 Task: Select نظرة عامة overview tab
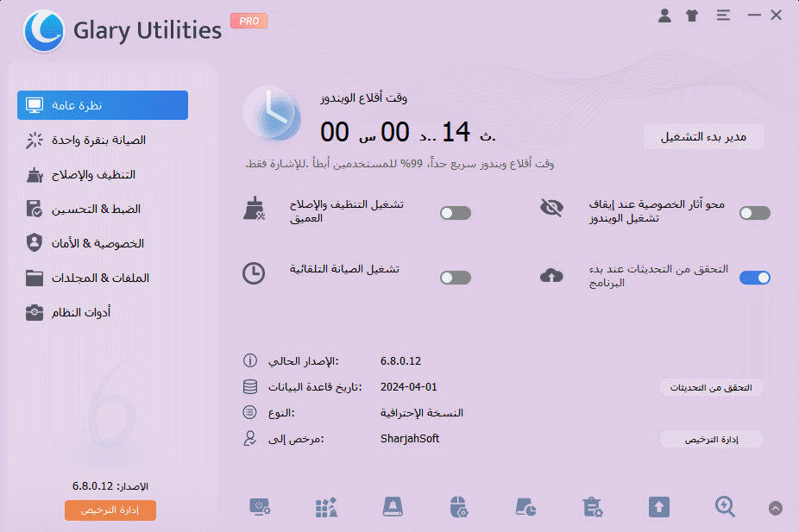point(103,105)
